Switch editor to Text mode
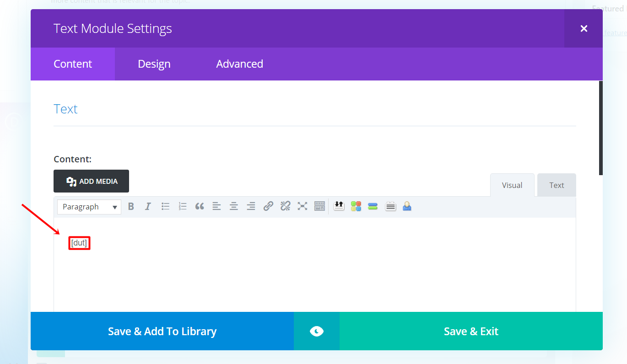627x364 pixels. point(557,185)
